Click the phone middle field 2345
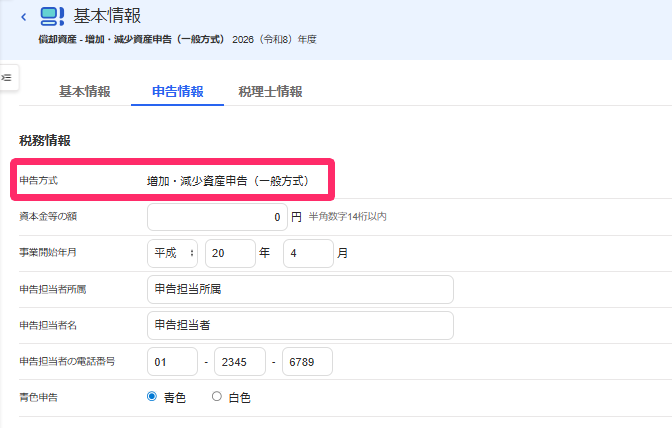 [240, 362]
